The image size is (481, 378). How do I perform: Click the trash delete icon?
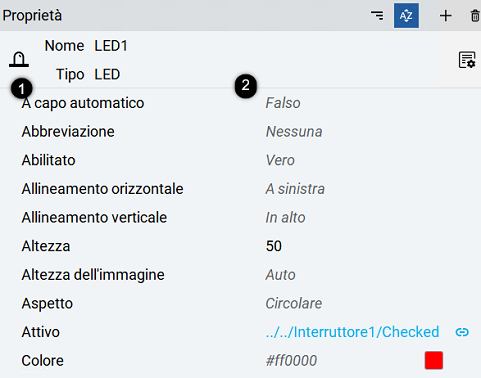475,16
